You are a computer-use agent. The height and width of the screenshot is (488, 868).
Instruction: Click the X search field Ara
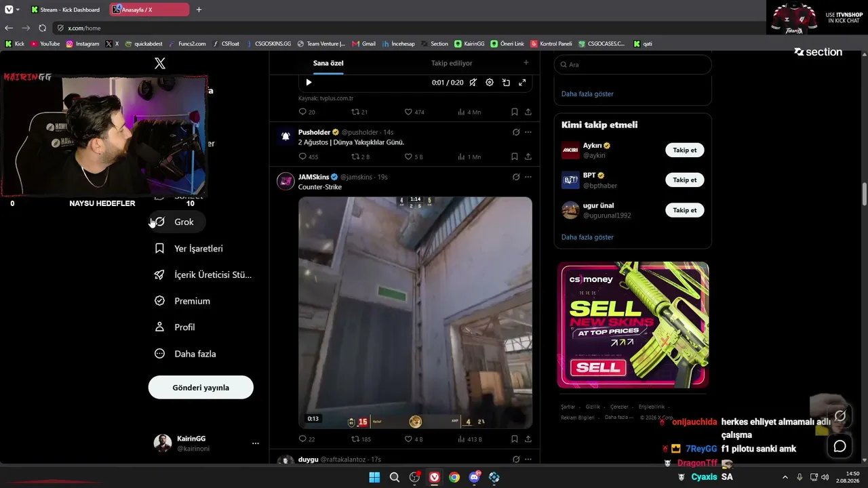coord(633,64)
